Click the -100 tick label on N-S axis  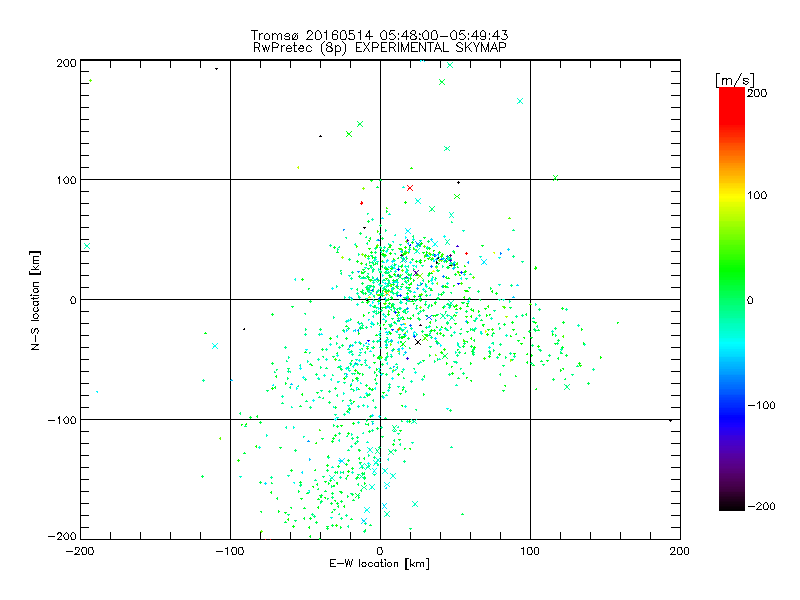62,420
